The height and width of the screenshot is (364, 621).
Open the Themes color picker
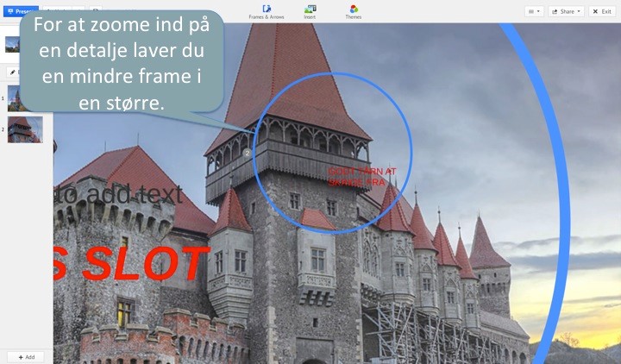pos(354,12)
